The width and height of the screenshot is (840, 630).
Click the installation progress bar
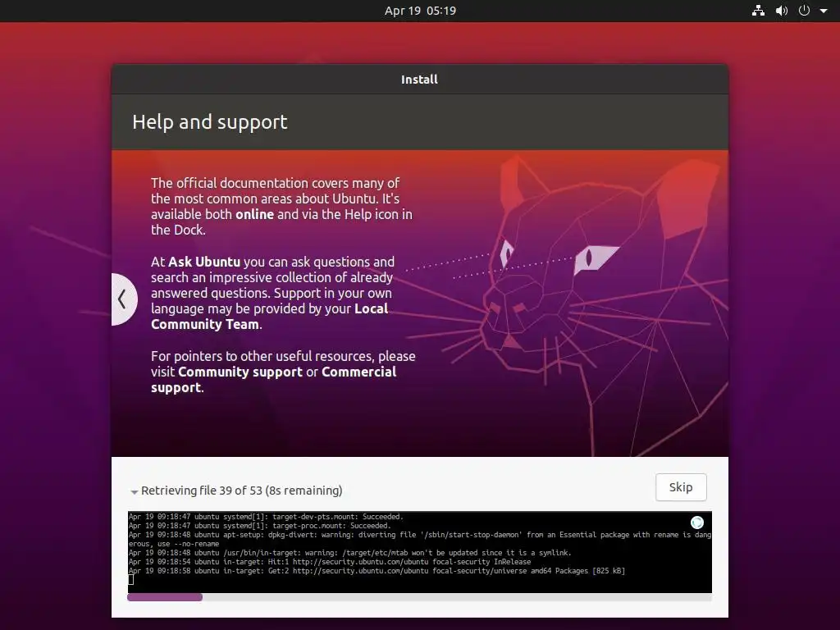click(x=419, y=597)
